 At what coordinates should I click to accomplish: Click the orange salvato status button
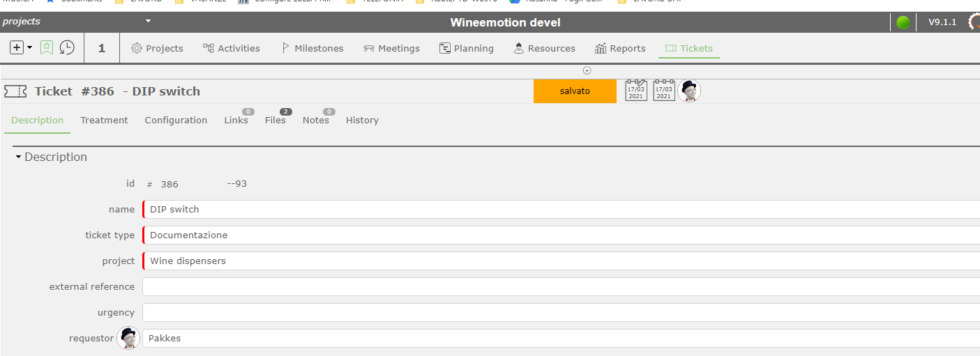[x=575, y=91]
